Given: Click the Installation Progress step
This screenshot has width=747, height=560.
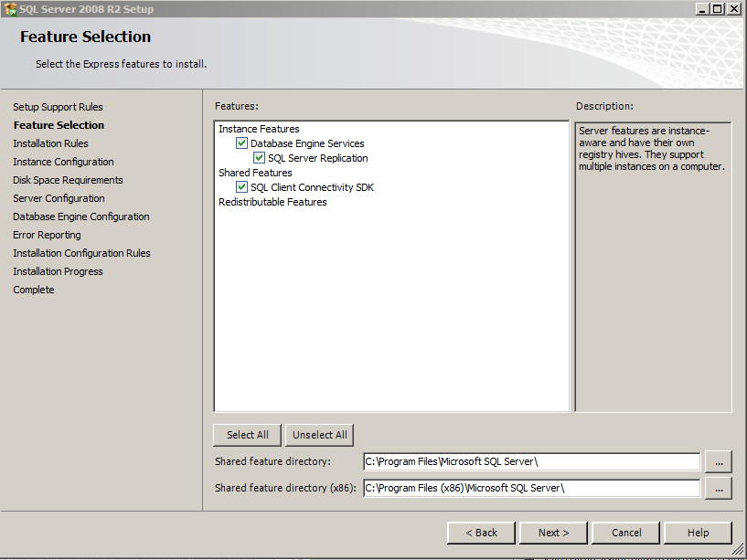Looking at the screenshot, I should (x=58, y=271).
